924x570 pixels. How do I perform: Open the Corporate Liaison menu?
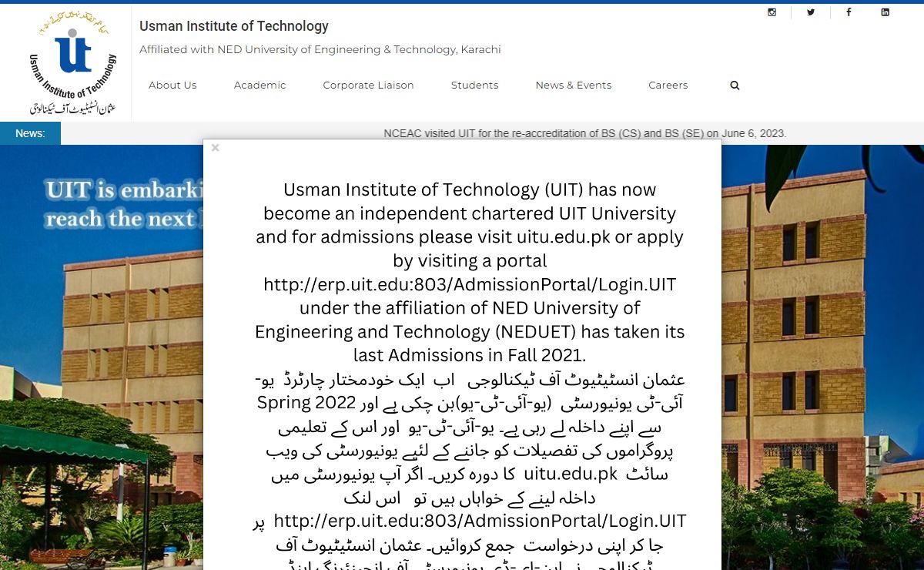coord(368,85)
